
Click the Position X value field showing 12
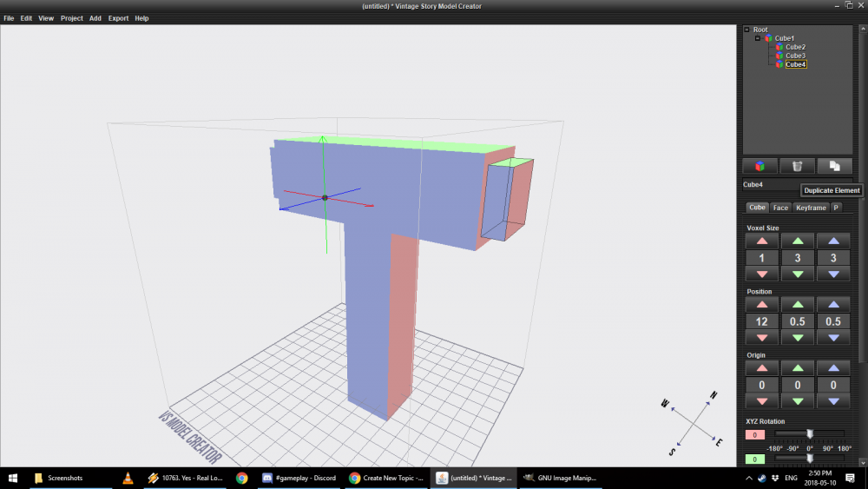click(761, 321)
